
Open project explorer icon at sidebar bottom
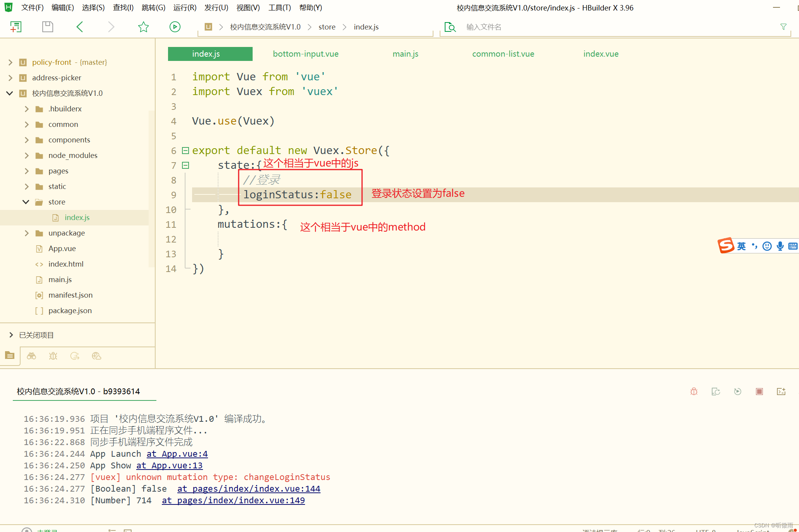coord(10,355)
